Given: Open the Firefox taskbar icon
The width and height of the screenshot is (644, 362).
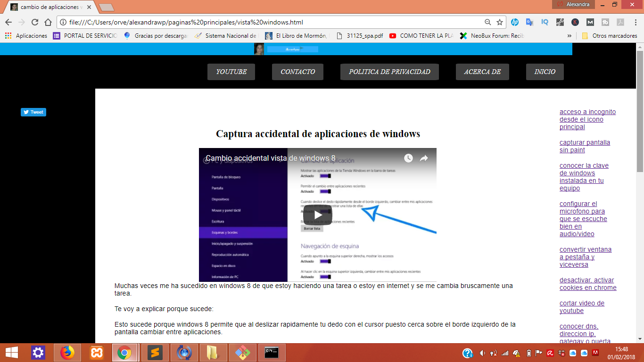Looking at the screenshot, I should coord(67,353).
